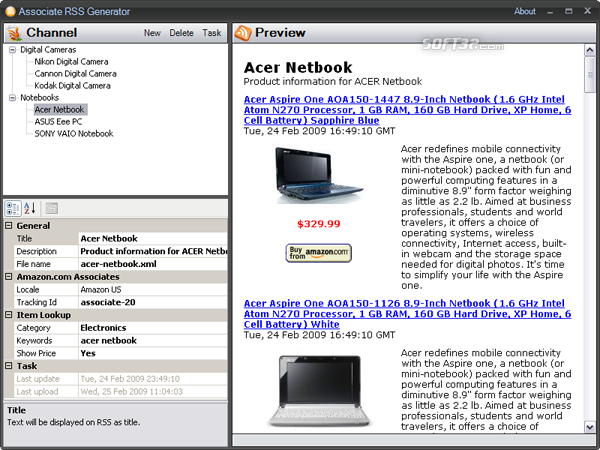Click the Last update date value
This screenshot has width=600, height=450.
[153, 379]
